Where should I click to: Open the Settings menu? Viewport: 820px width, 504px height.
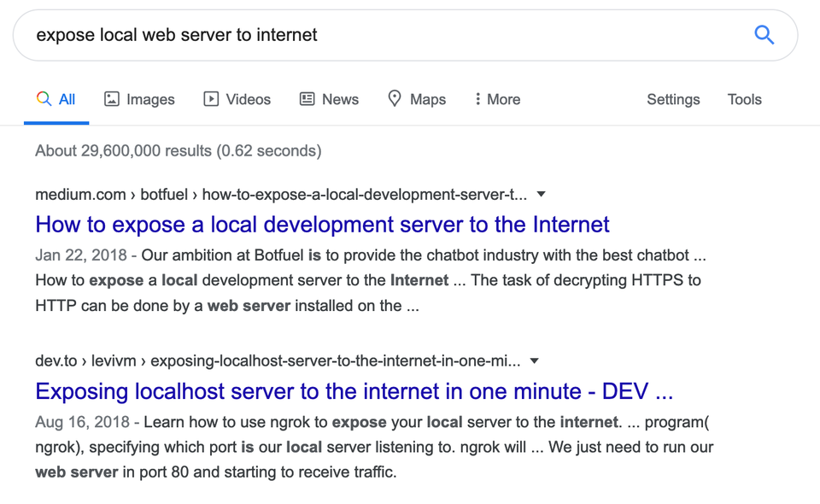(x=673, y=100)
